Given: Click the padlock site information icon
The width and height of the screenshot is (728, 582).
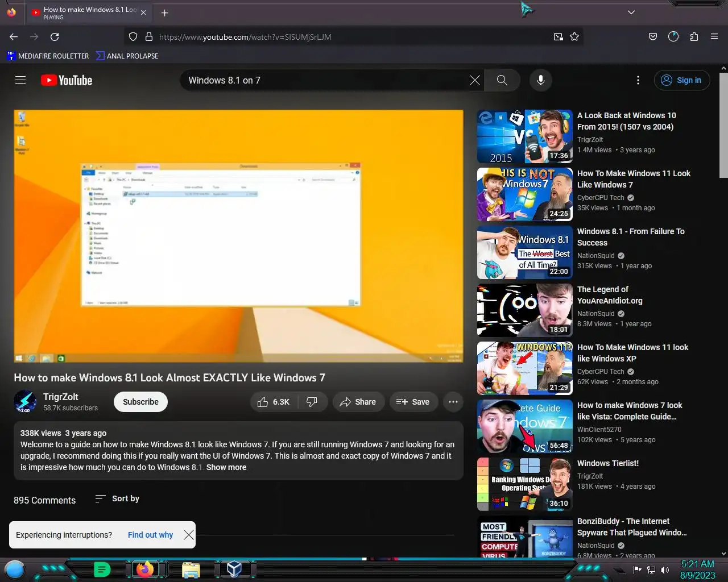Looking at the screenshot, I should [x=149, y=37].
